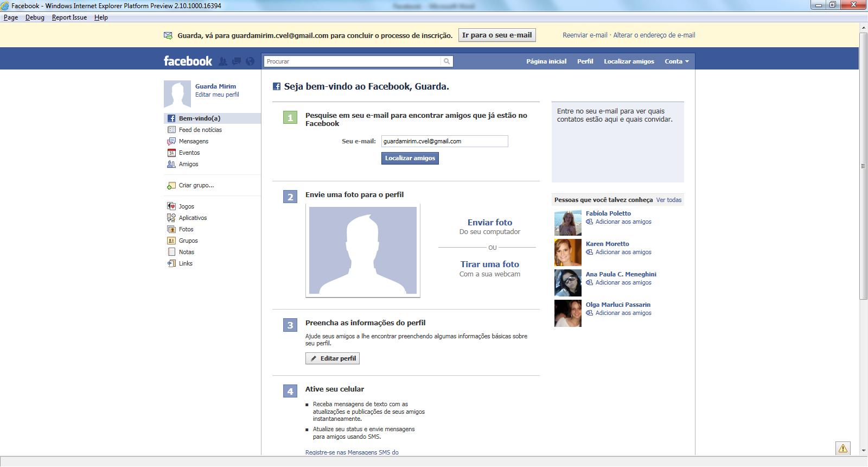Open Perfil in top navigation
Viewport: 868px width, 467px height.
coord(585,61)
